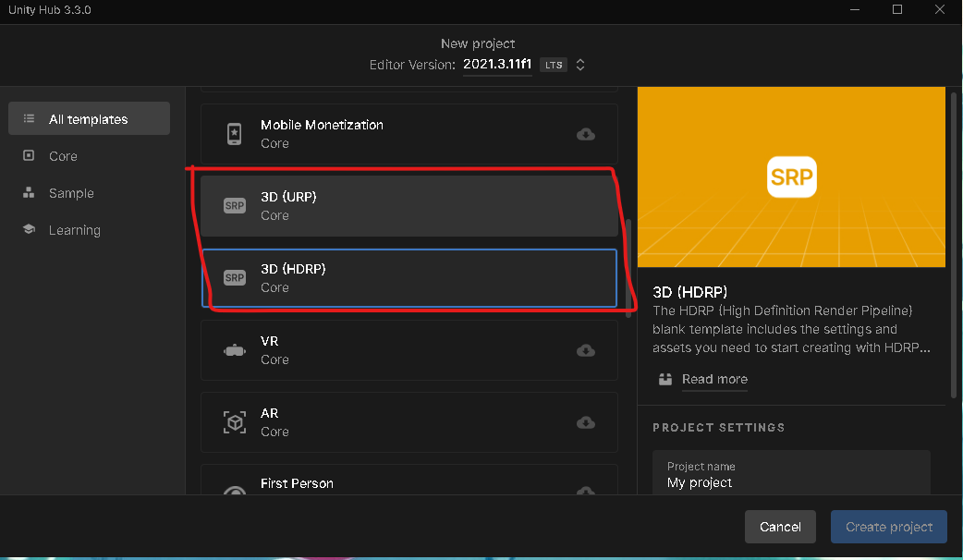Cancel the new project dialog
963x560 pixels.
click(780, 527)
